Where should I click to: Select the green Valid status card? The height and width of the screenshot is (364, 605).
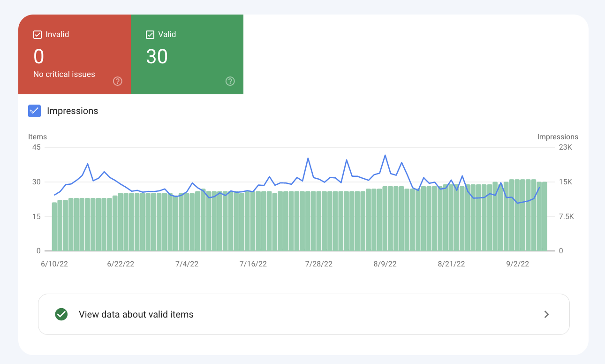(187, 54)
